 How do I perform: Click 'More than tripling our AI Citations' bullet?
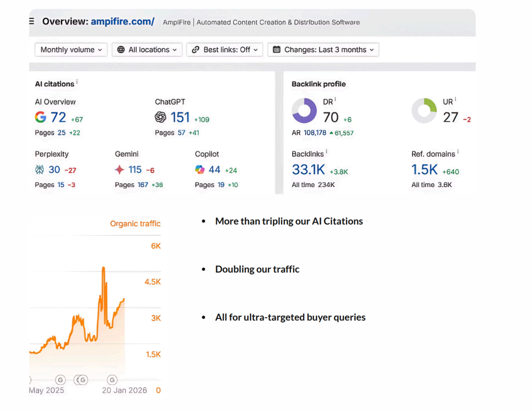click(289, 221)
